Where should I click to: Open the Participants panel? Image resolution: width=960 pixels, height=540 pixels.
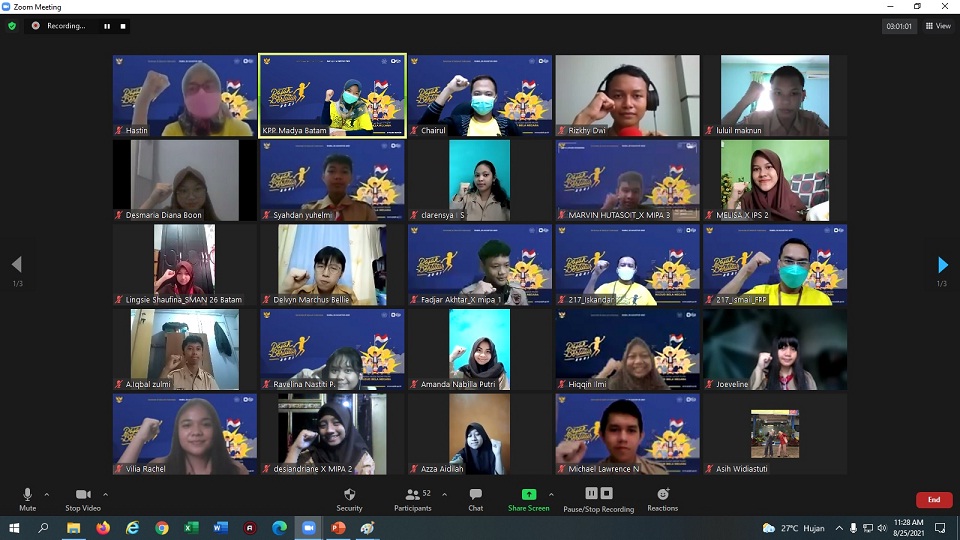click(x=412, y=498)
